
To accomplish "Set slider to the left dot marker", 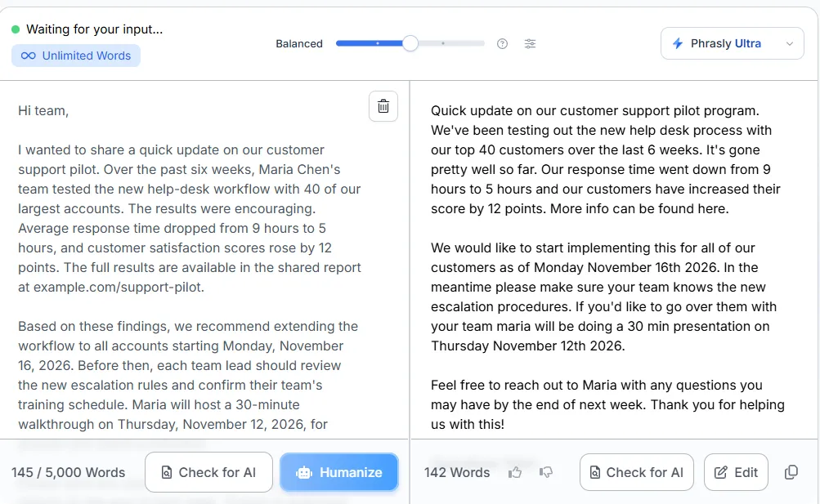I will coord(378,43).
